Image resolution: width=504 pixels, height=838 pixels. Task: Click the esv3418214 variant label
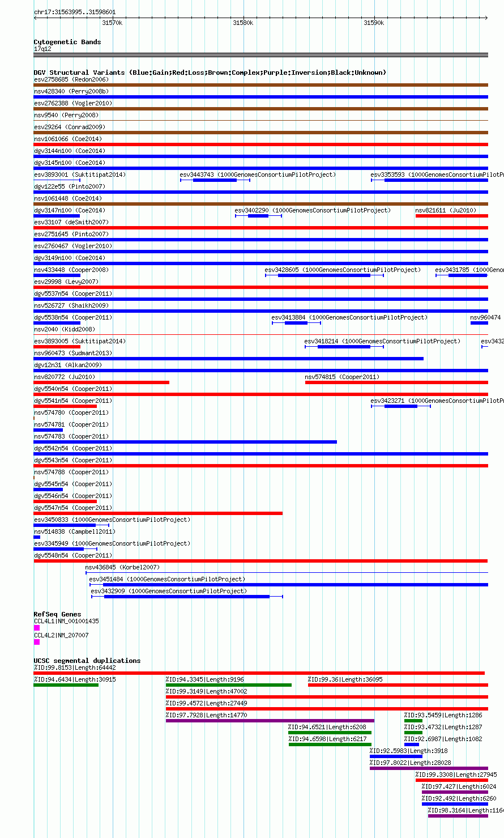(382, 341)
